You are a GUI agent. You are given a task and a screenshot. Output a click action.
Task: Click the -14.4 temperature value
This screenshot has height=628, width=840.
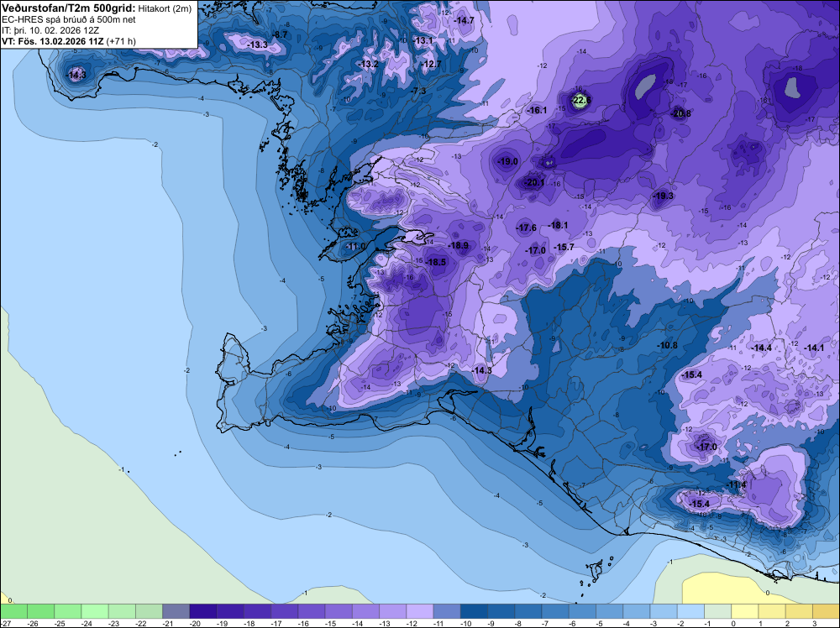click(762, 348)
